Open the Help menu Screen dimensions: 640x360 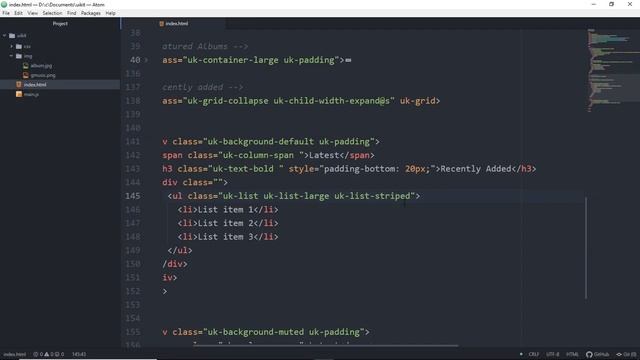point(111,13)
